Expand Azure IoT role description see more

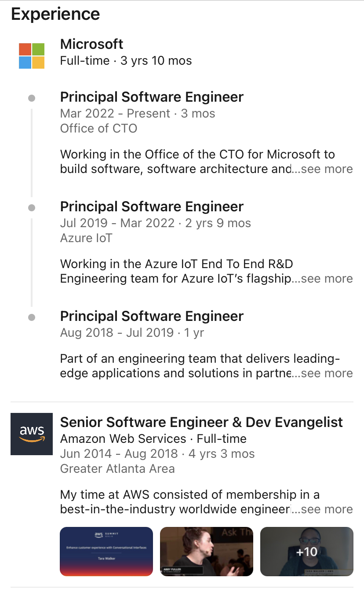tap(326, 279)
